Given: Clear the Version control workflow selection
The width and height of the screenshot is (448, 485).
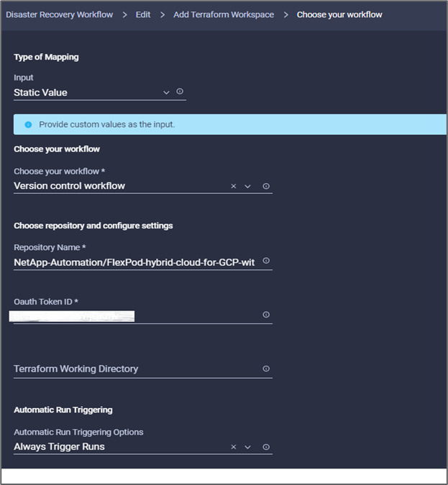Looking at the screenshot, I should click(233, 186).
